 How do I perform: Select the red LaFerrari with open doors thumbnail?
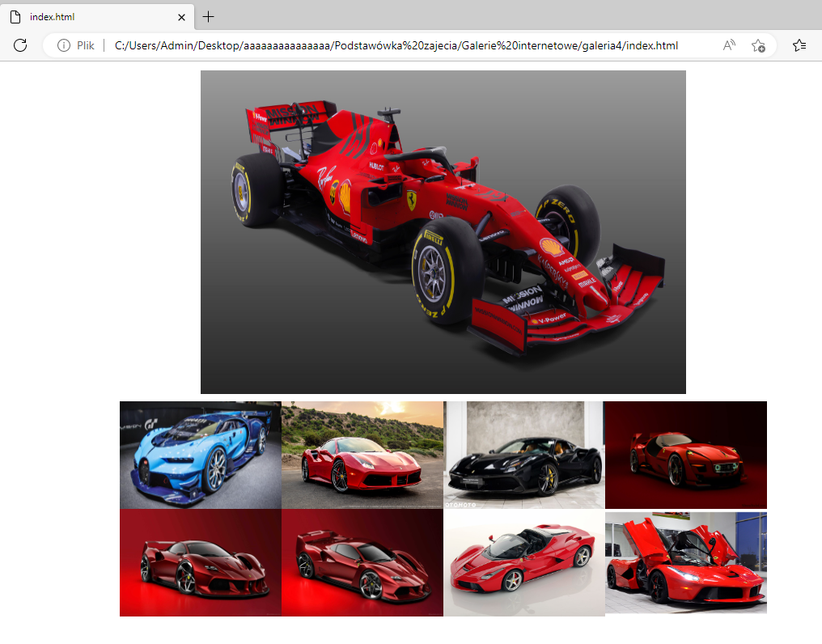pos(686,563)
